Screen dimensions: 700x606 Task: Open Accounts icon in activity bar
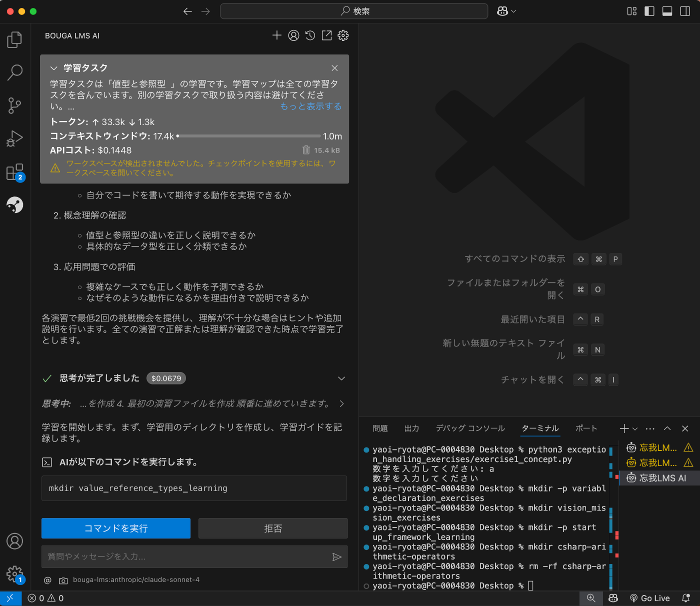click(15, 541)
